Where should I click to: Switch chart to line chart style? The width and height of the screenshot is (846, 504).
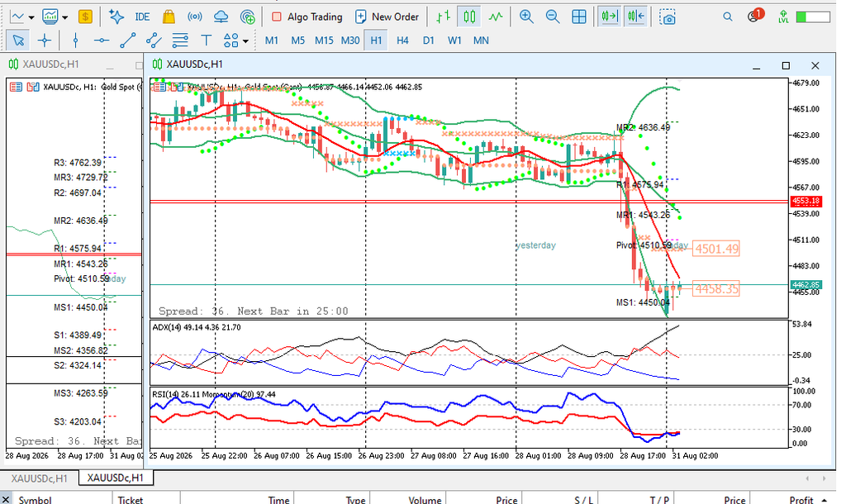pos(496,17)
